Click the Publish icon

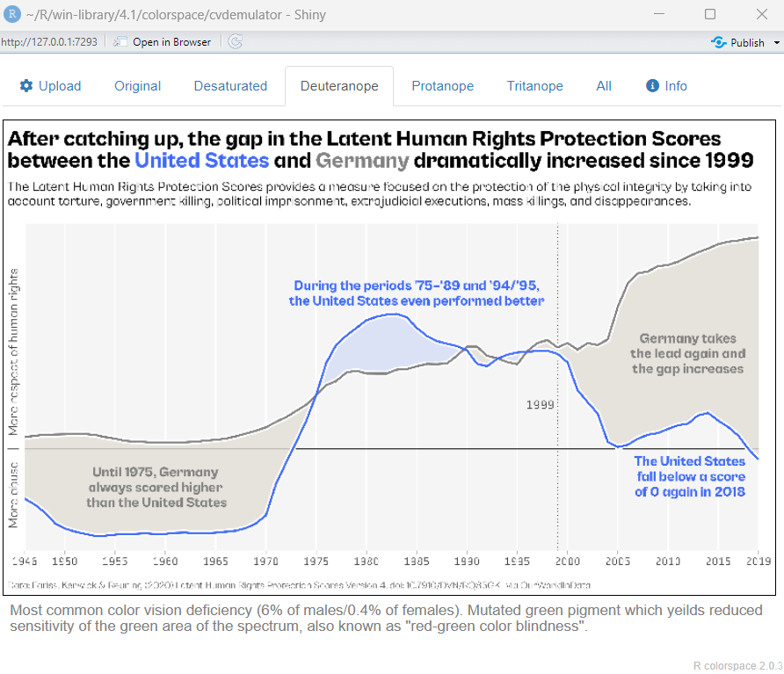(x=718, y=42)
